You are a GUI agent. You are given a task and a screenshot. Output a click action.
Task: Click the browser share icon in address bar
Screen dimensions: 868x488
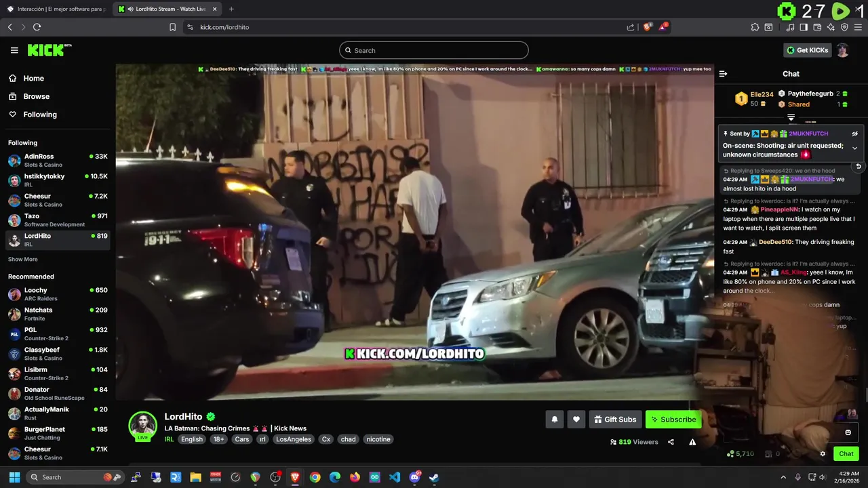pos(631,27)
